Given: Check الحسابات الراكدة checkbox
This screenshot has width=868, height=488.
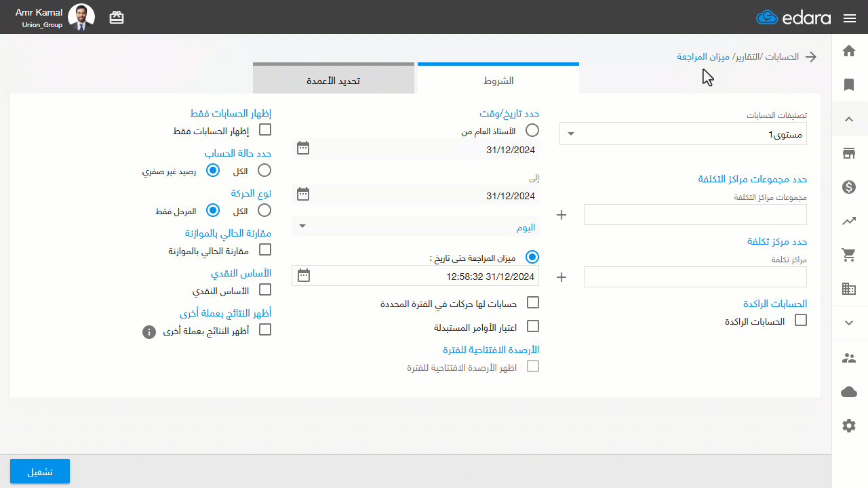Looking at the screenshot, I should [801, 320].
